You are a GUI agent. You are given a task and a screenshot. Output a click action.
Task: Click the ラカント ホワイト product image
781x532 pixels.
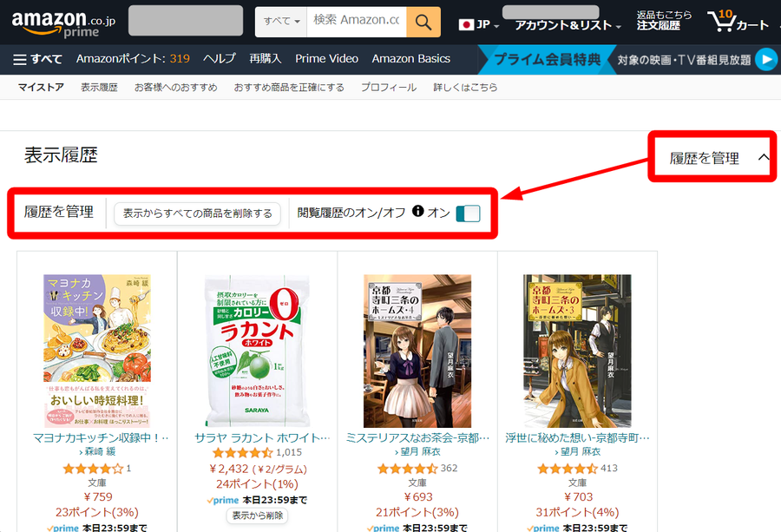tap(257, 351)
